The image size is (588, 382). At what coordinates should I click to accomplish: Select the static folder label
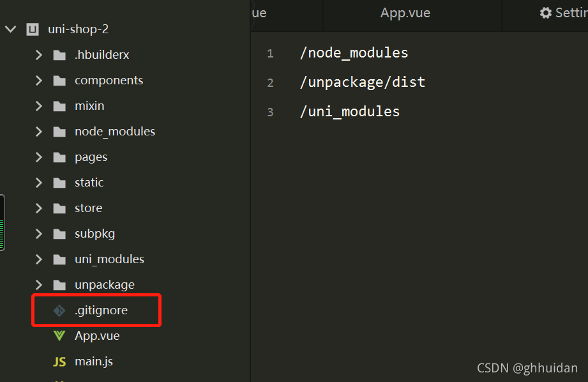pyautogui.click(x=89, y=182)
